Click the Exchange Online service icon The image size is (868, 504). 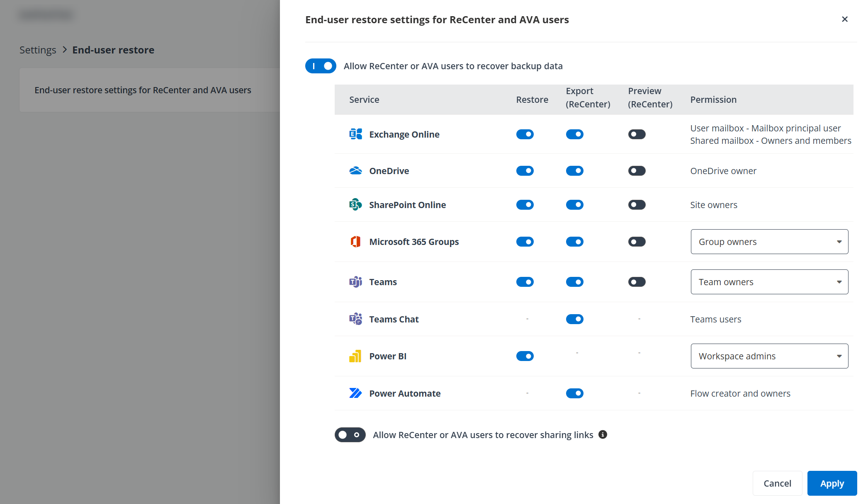click(355, 134)
